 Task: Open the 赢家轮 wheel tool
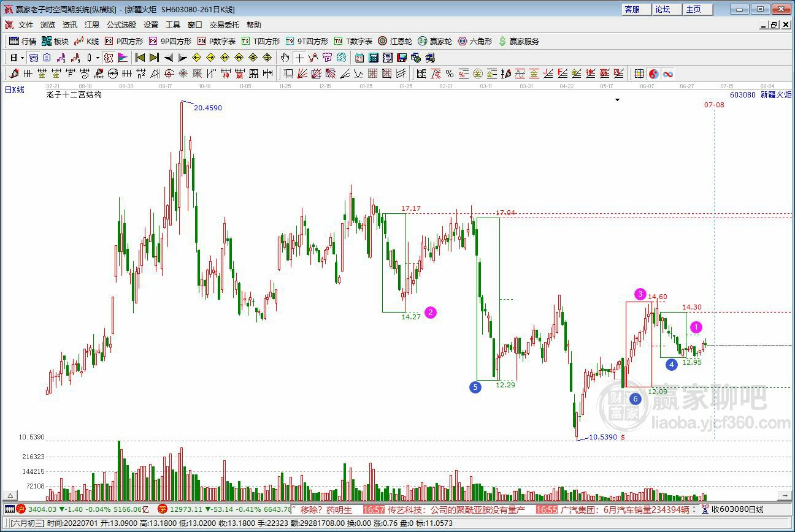coord(435,41)
